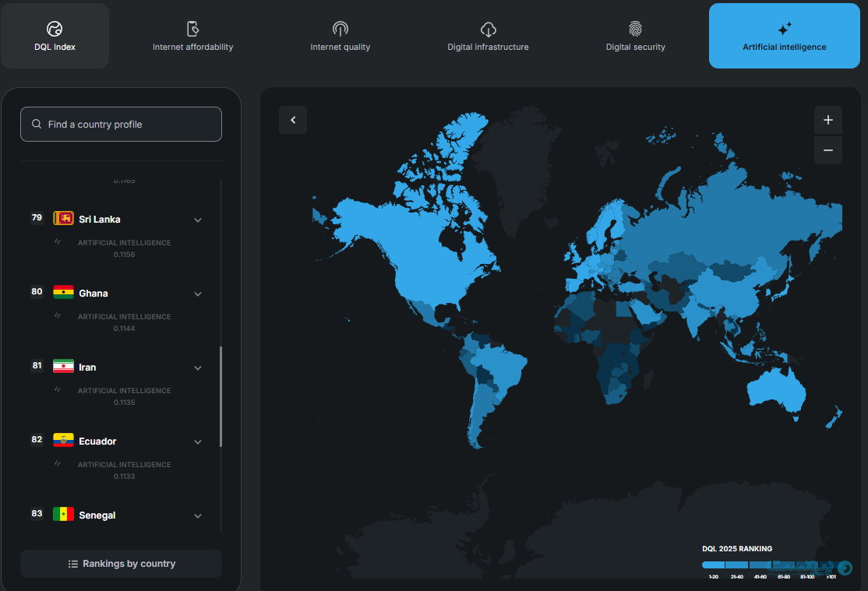Zoom out of the map
This screenshot has height=591, width=868.
coord(827,150)
